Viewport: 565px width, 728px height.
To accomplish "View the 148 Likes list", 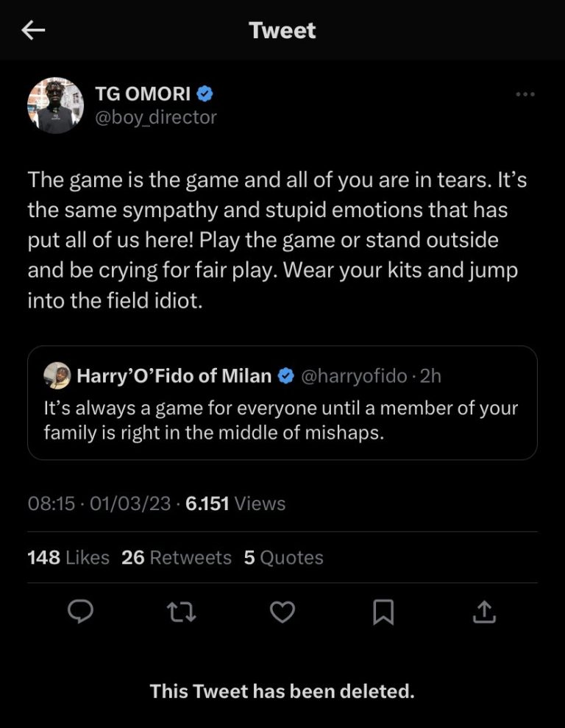I will tap(68, 557).
